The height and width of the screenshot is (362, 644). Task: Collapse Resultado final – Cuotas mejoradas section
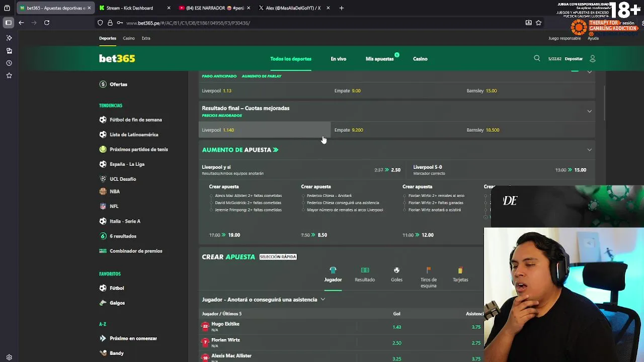(x=589, y=111)
